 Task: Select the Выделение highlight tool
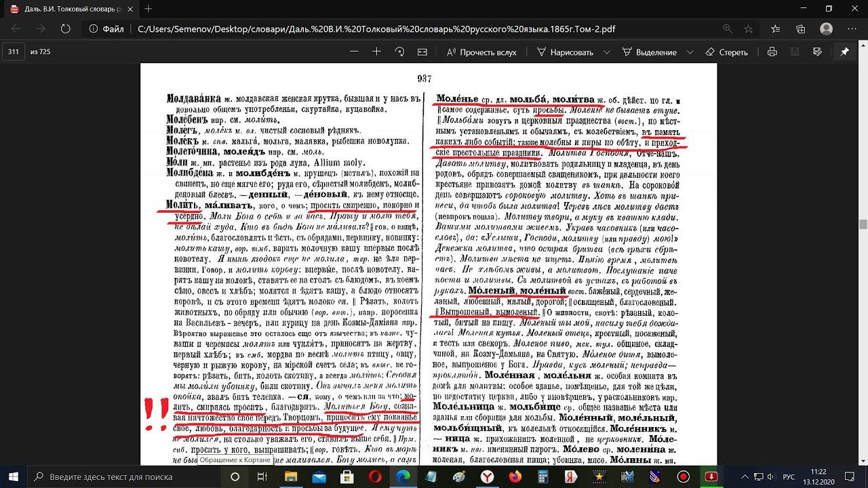pyautogui.click(x=650, y=52)
